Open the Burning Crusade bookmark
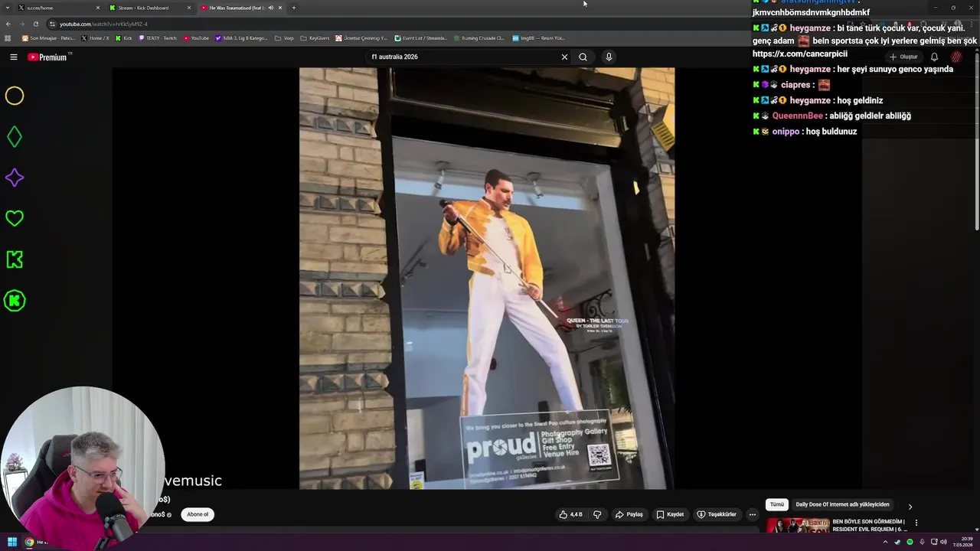Image resolution: width=980 pixels, height=551 pixels. [x=479, y=37]
